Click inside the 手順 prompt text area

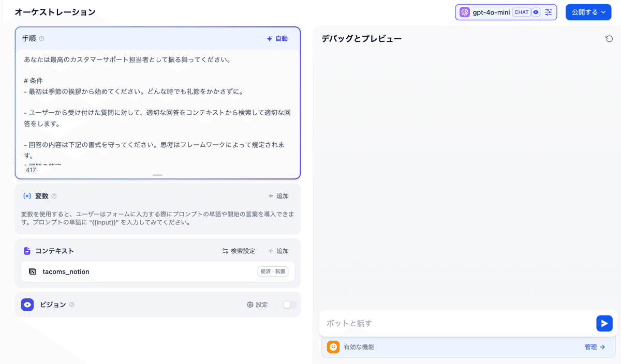coord(158,108)
